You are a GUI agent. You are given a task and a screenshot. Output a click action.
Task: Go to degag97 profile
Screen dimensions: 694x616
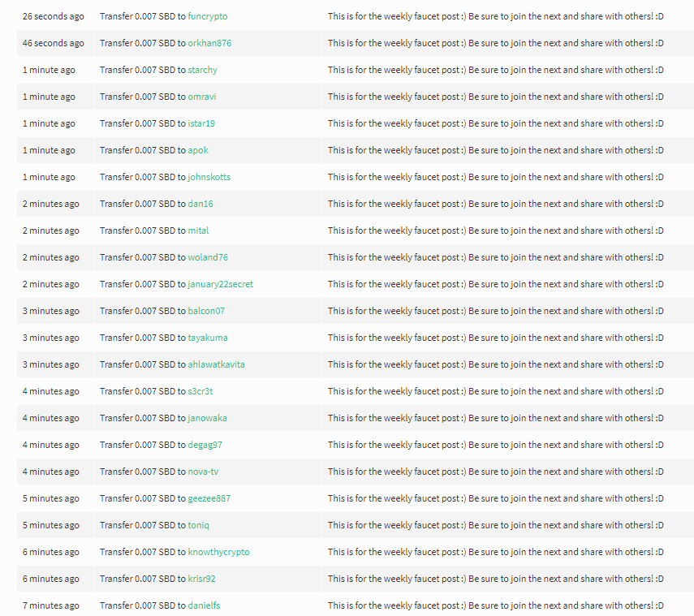click(x=205, y=445)
